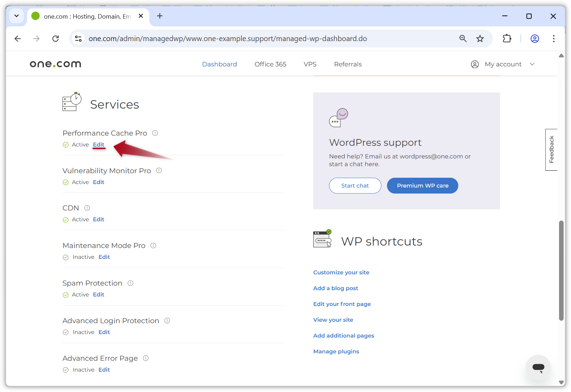Open the browser extensions puzzle icon
This screenshot has width=571, height=392.
[507, 39]
